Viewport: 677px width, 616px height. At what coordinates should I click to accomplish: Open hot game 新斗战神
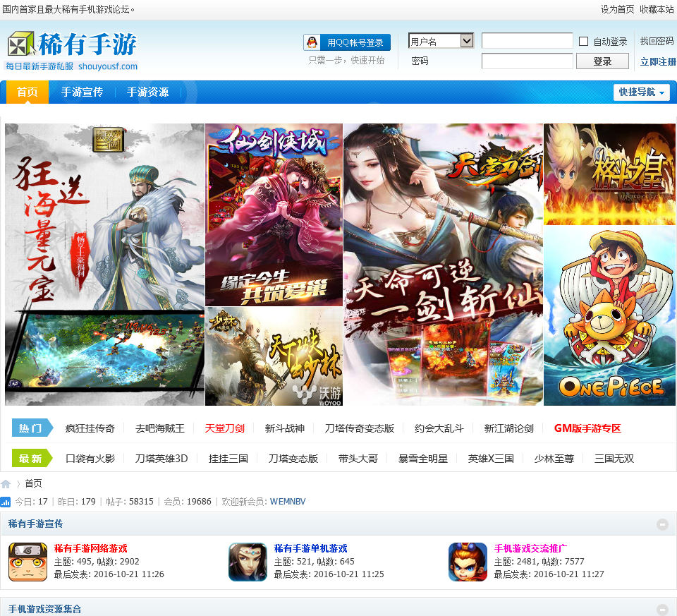click(284, 428)
